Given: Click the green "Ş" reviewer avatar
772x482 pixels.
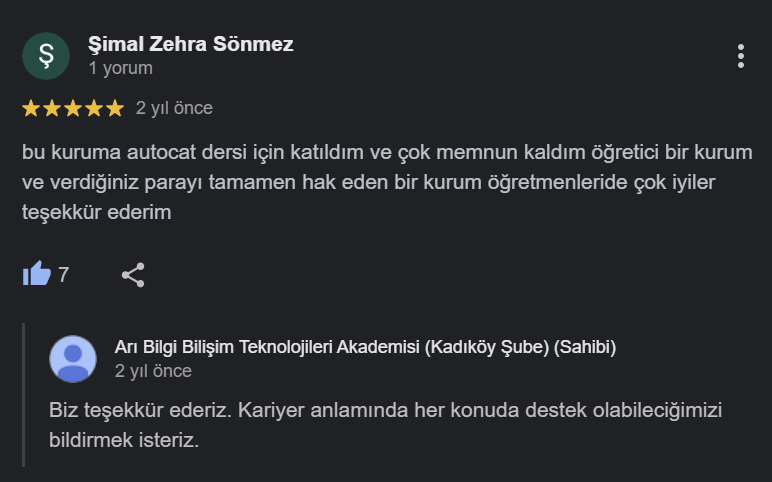Looking at the screenshot, I should point(46,56).
